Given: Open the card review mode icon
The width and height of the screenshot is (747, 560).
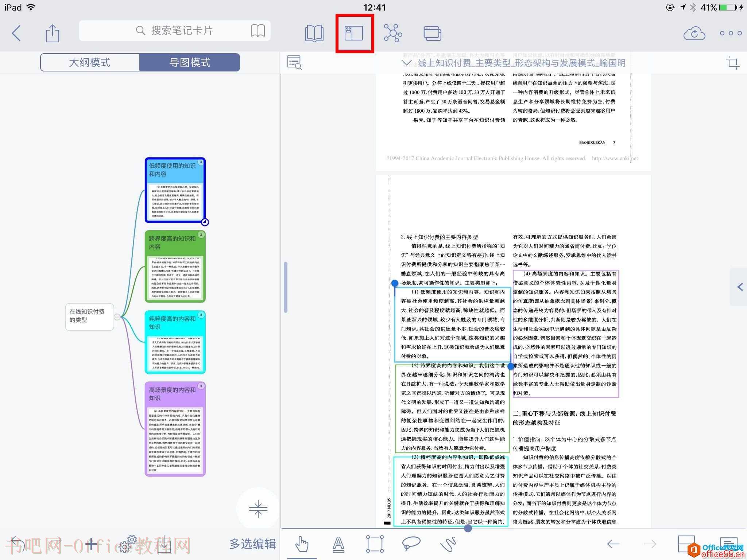Looking at the screenshot, I should point(432,33).
